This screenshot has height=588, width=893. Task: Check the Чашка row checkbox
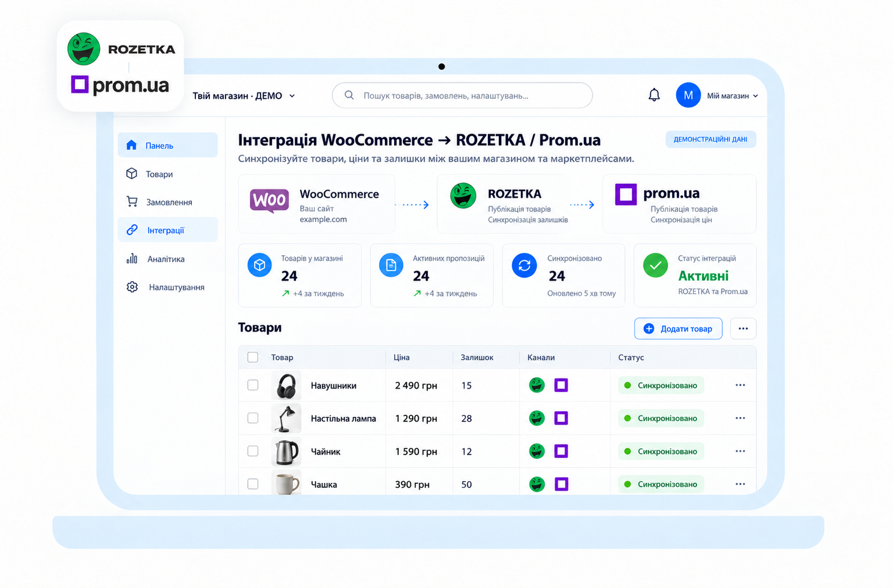[253, 484]
